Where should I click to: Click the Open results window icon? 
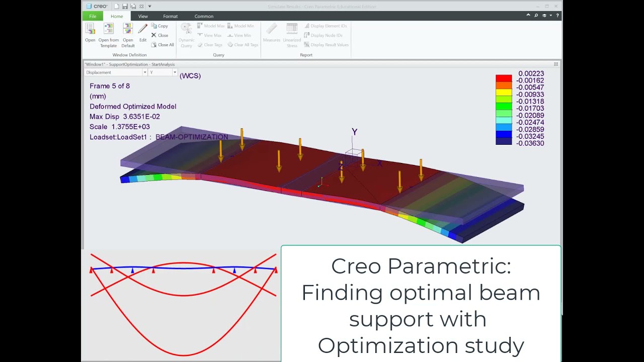click(x=90, y=29)
